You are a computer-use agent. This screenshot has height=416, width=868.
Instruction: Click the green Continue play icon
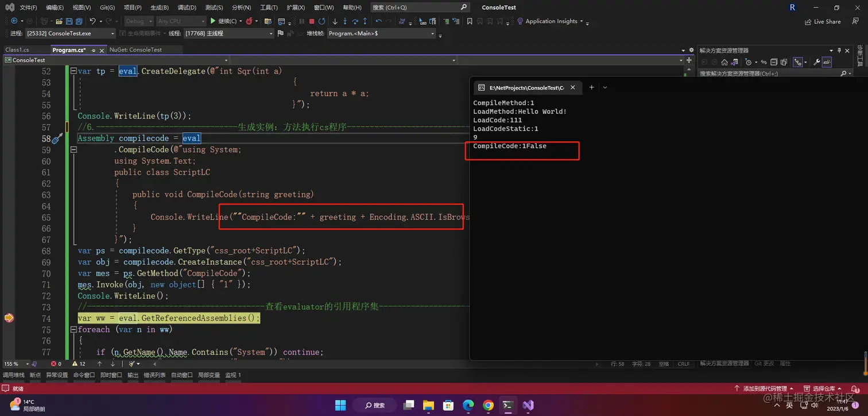tap(212, 21)
